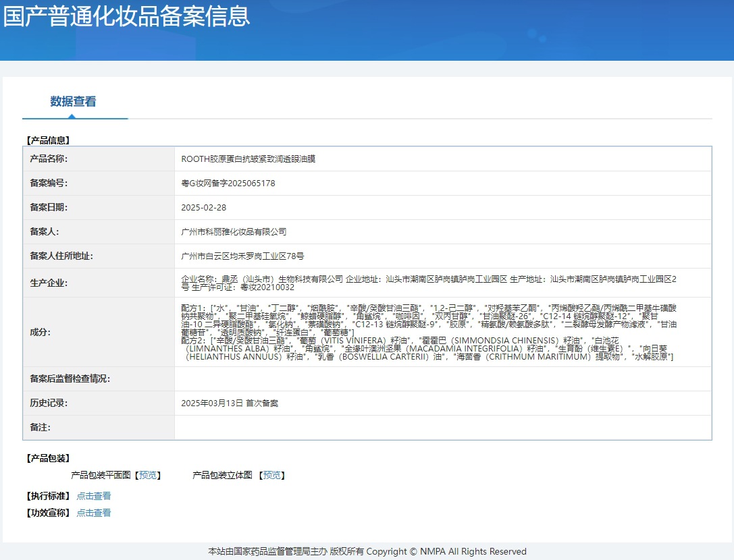Click the 备案人: label cell

pos(99,232)
